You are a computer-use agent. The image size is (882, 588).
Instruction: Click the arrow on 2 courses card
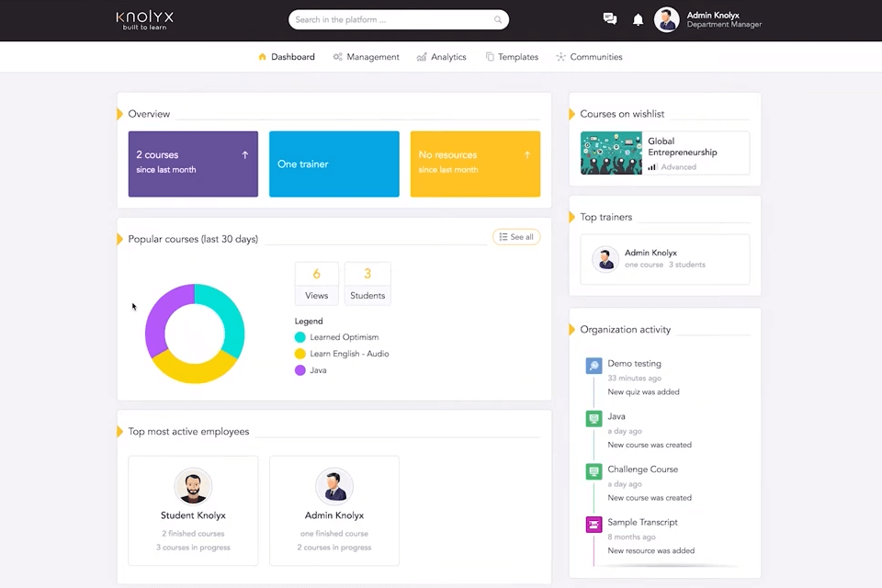[245, 154]
